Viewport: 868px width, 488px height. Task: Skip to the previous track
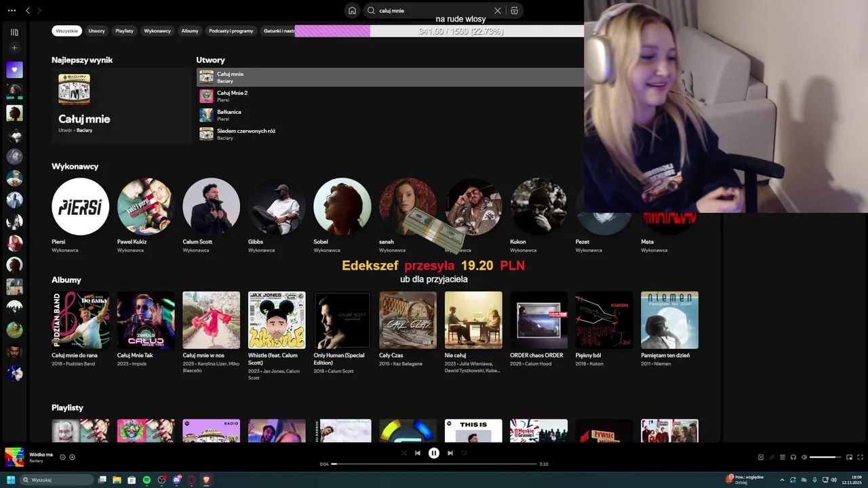[x=418, y=453]
